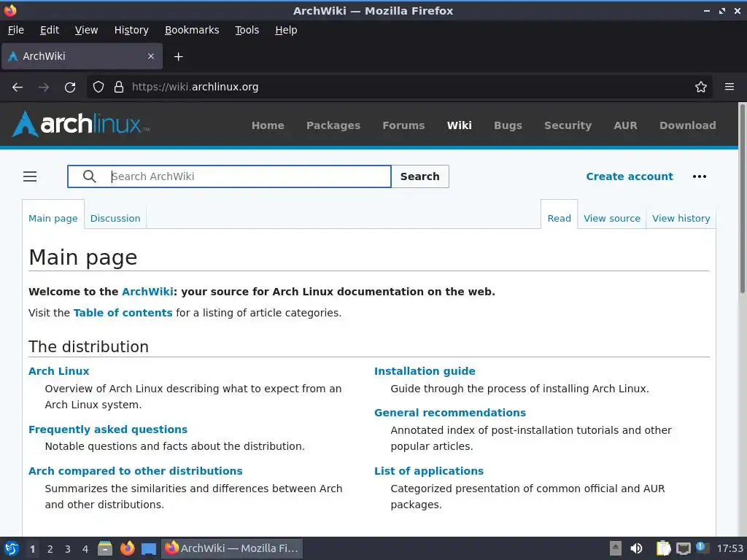
Task: Click the URL address bar
Action: pyautogui.click(x=400, y=87)
